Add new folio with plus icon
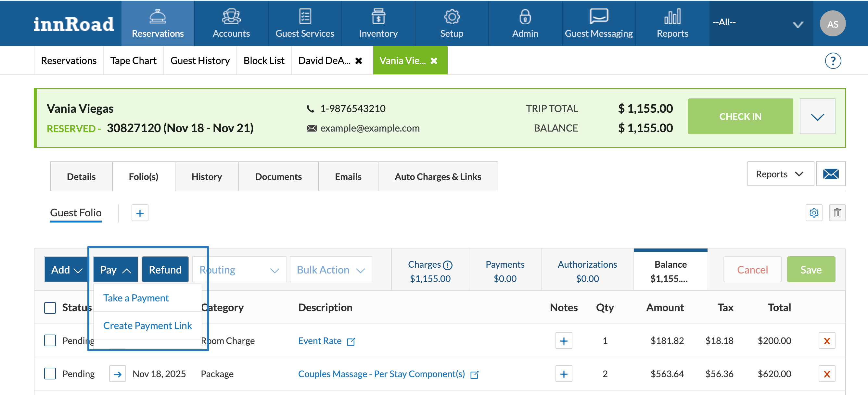The height and width of the screenshot is (395, 868). pyautogui.click(x=140, y=213)
